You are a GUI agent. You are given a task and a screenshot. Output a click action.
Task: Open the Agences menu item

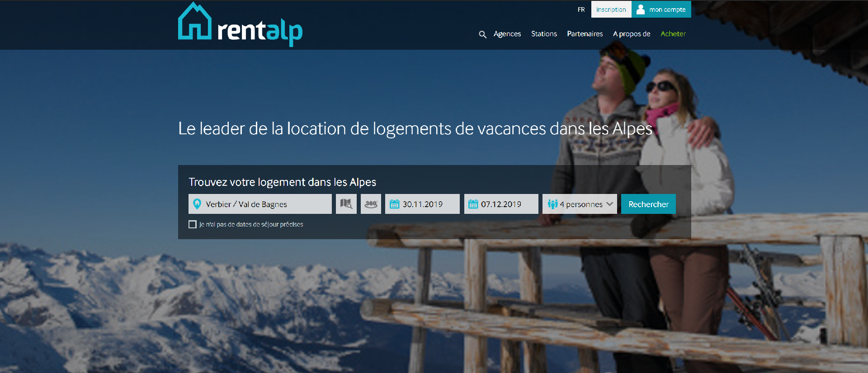coord(507,34)
